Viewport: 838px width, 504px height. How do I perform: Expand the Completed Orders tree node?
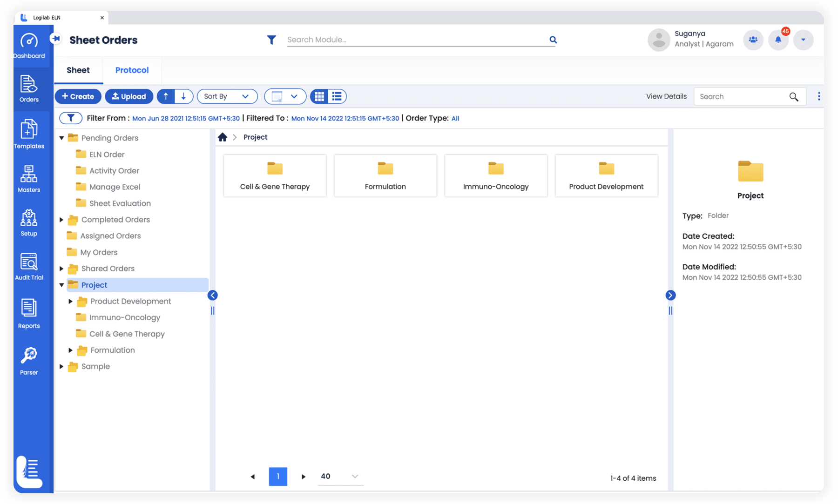pos(61,220)
